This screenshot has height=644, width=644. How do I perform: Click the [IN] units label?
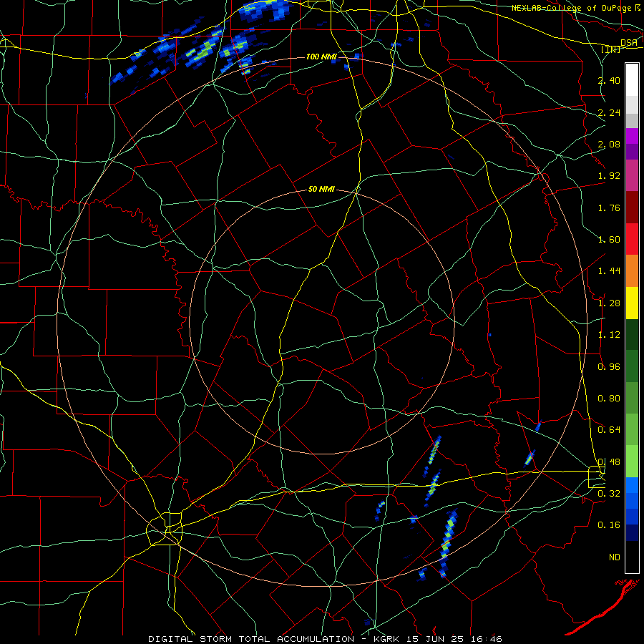coord(611,50)
